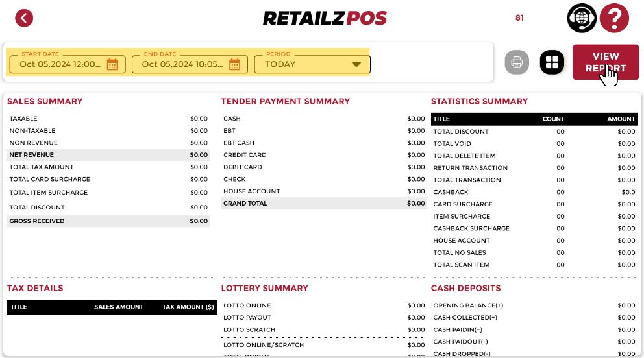
Task: Click the Check tender row
Action: point(324,179)
